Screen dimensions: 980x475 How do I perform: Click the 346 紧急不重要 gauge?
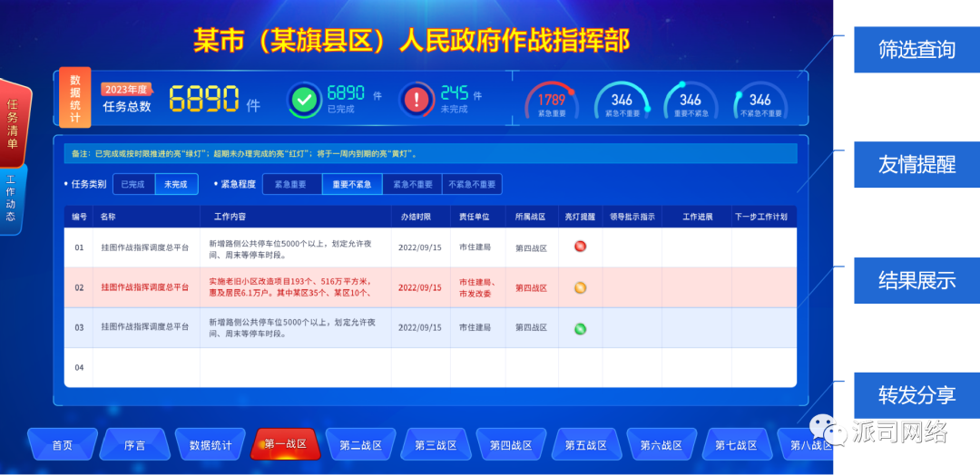pyautogui.click(x=622, y=101)
